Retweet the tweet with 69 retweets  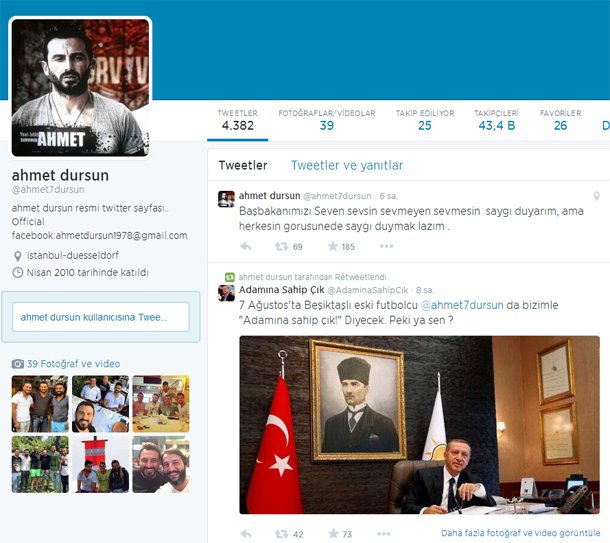[282, 246]
